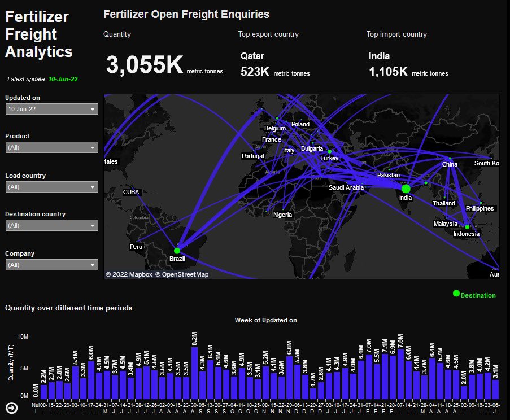The height and width of the screenshot is (420, 510).
Task: Open the Load country filter dropdown
Action: pos(52,187)
